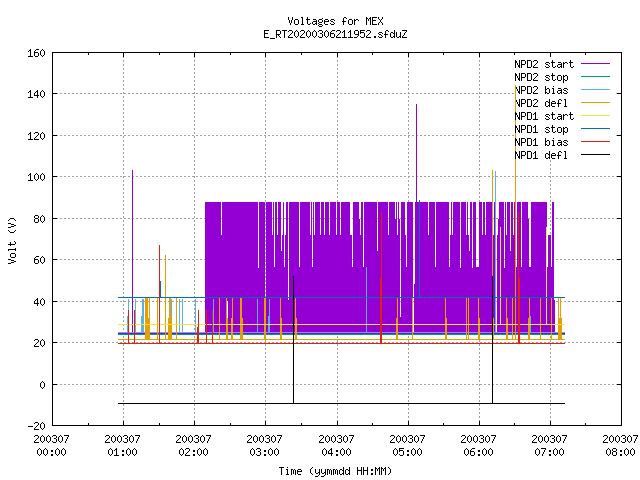The width and height of the screenshot is (640, 480).
Task: Click the purple NPD2 start legend line
Action: tap(596, 64)
